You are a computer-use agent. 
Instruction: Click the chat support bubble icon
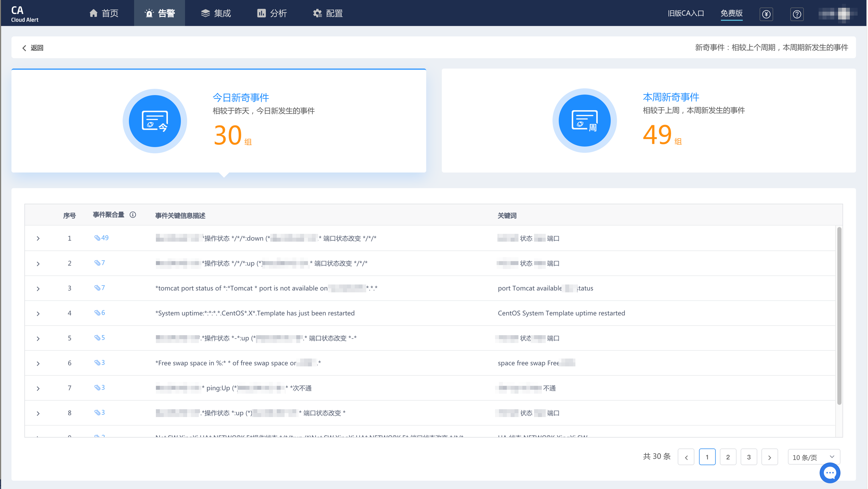point(829,473)
